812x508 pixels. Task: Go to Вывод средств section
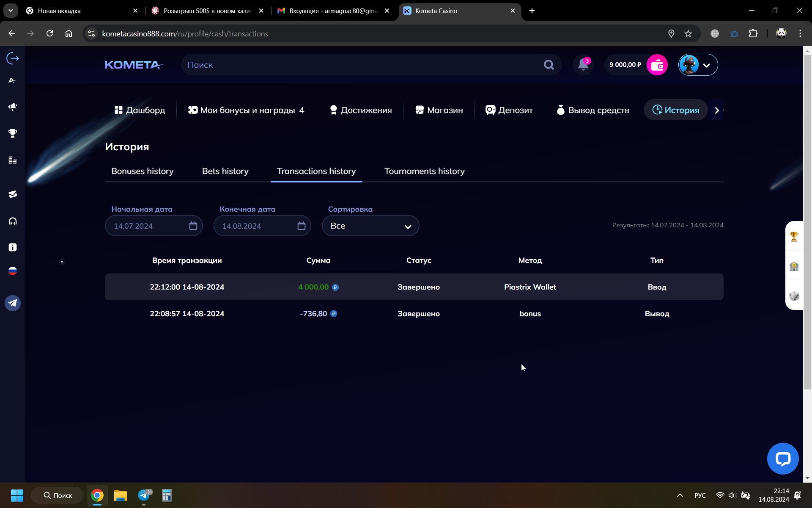(x=593, y=110)
